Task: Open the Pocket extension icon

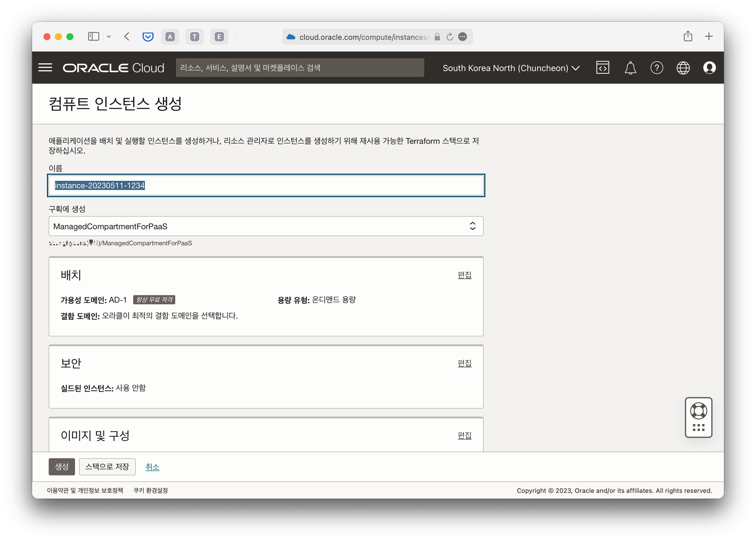Action: pos(148,37)
